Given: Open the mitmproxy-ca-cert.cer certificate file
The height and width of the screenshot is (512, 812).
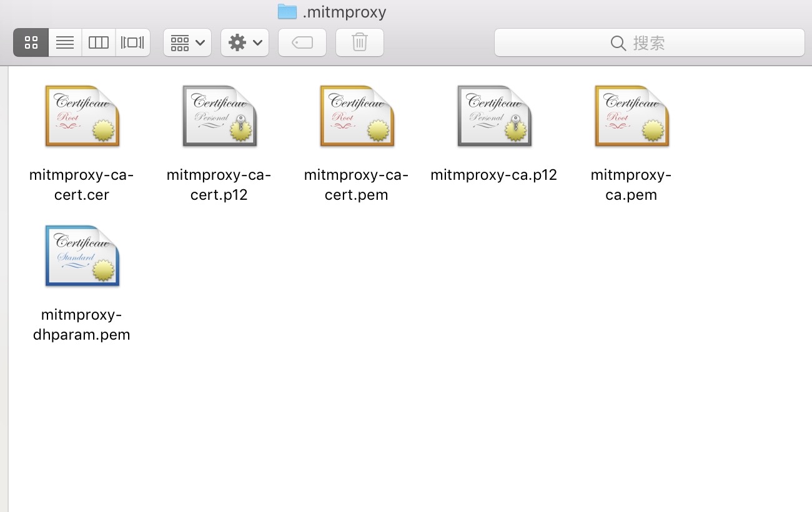Looking at the screenshot, I should tap(81, 116).
